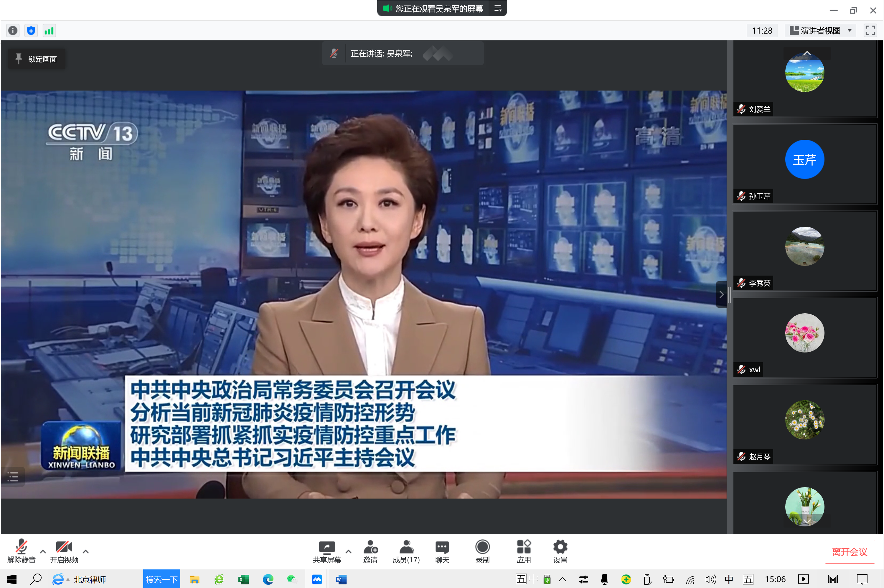The width and height of the screenshot is (884, 588).
Task: Click the blue security shield icon
Action: pyautogui.click(x=31, y=30)
